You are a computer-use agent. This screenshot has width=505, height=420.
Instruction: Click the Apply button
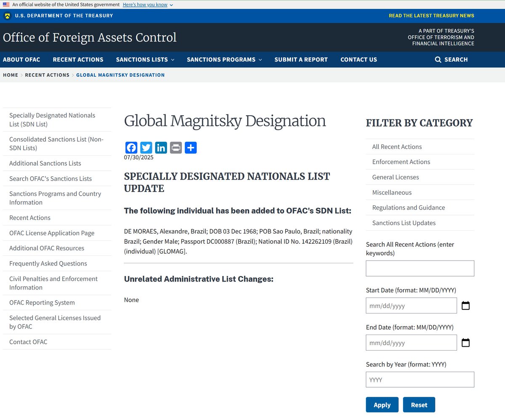(x=382, y=404)
